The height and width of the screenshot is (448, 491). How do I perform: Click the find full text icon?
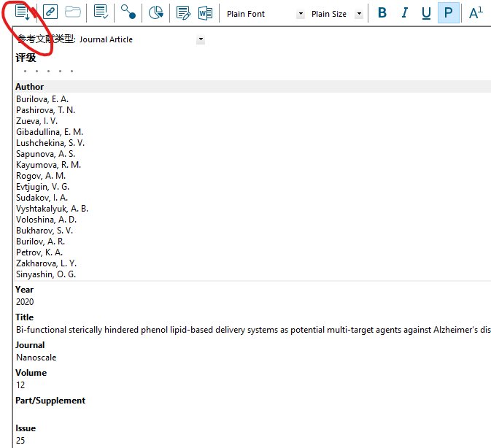pos(128,12)
